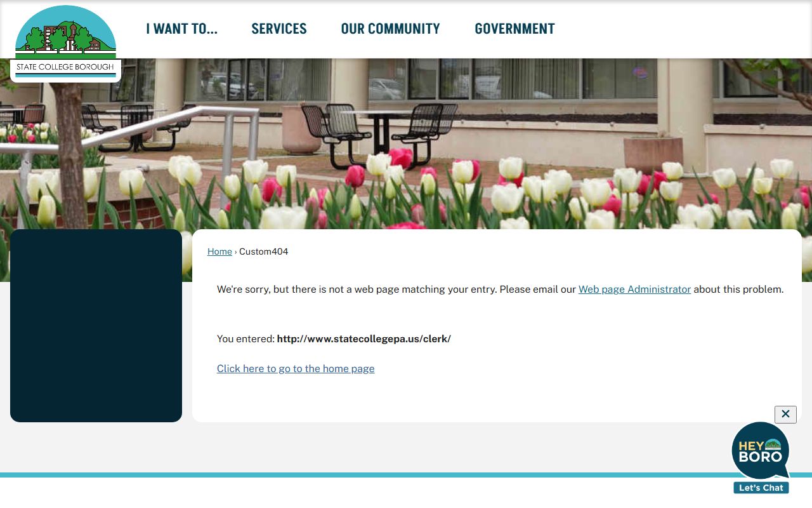Click the 'We're sorry' error message text
The image size is (812, 508).
(500, 289)
